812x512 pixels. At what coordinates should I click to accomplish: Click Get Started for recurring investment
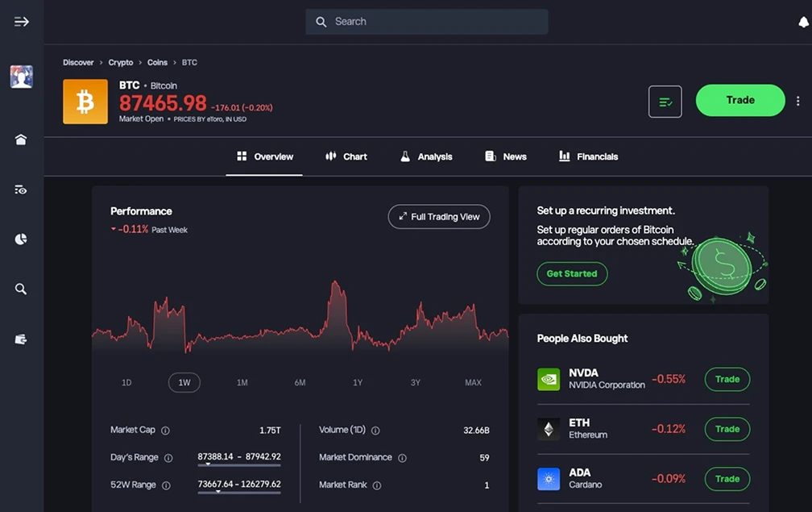coord(572,274)
